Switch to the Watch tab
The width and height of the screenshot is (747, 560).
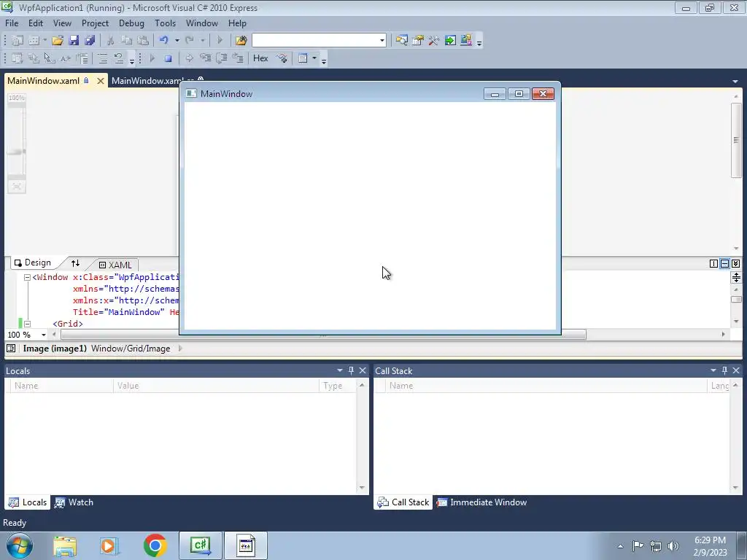(x=74, y=502)
